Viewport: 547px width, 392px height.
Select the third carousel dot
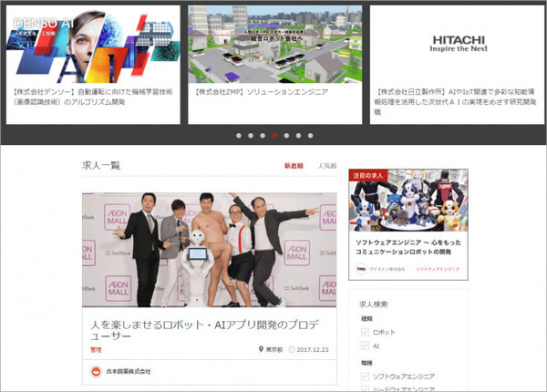click(x=263, y=136)
